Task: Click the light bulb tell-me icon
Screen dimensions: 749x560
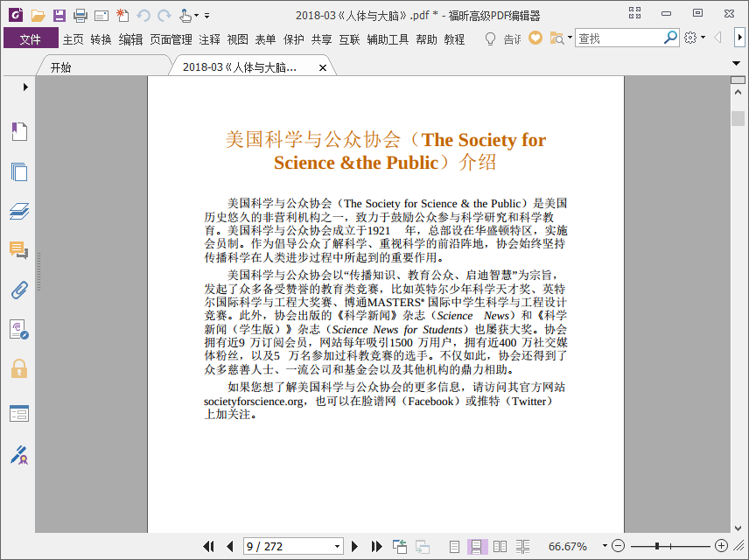Action: point(490,38)
